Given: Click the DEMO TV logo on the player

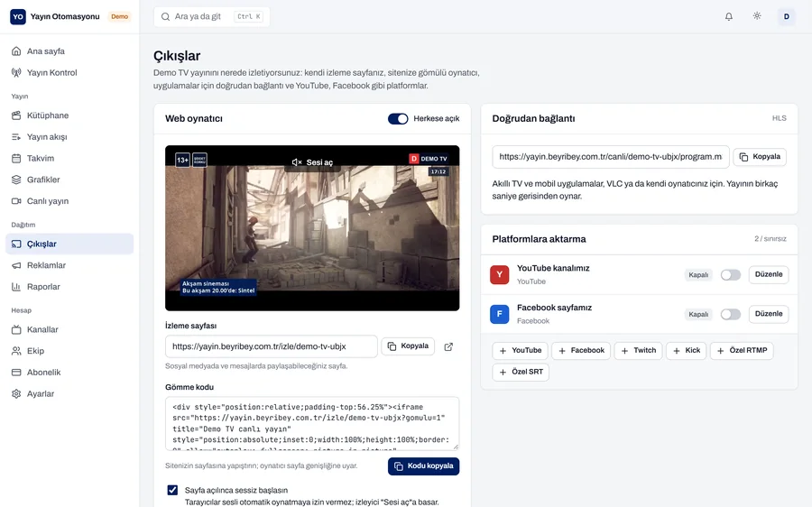Looking at the screenshot, I should 429,159.
